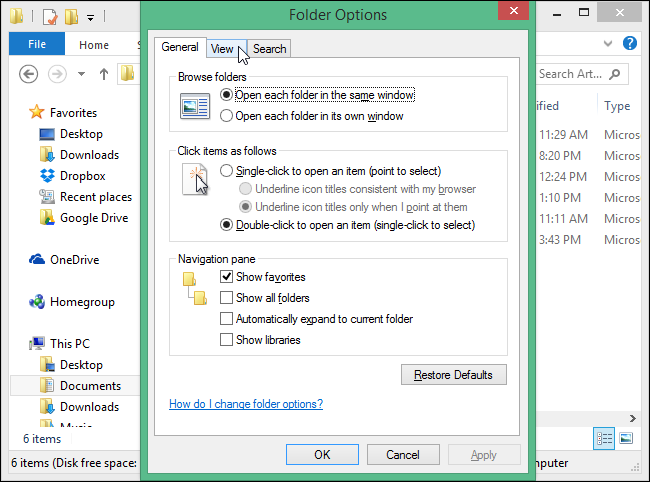Switch to the View tab
Viewport: 650px width, 482px height.
(x=226, y=49)
